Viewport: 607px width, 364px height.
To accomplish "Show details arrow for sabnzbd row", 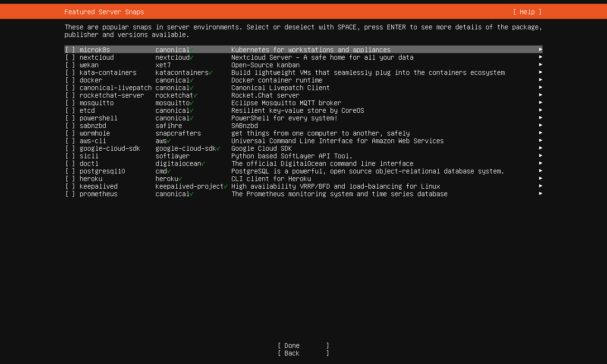I will (x=541, y=125).
